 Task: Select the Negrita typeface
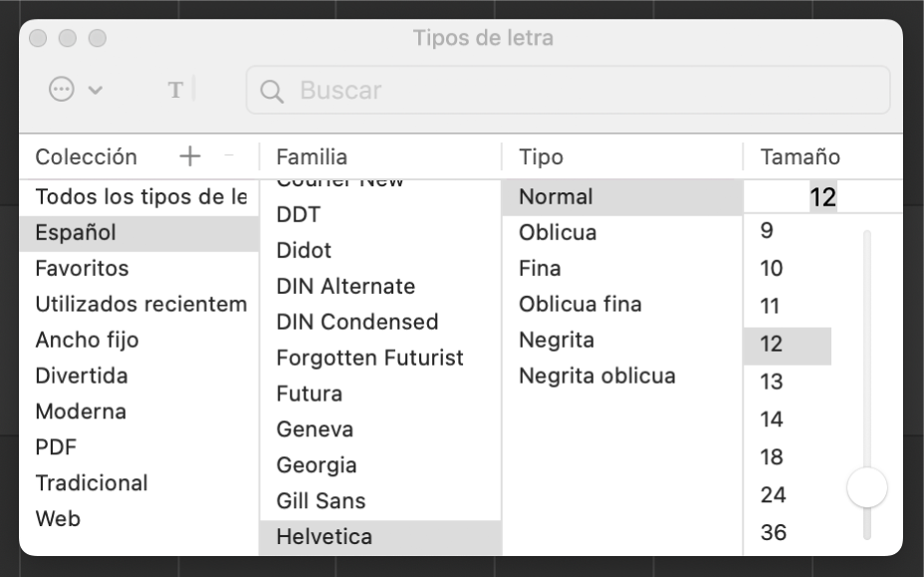click(556, 340)
